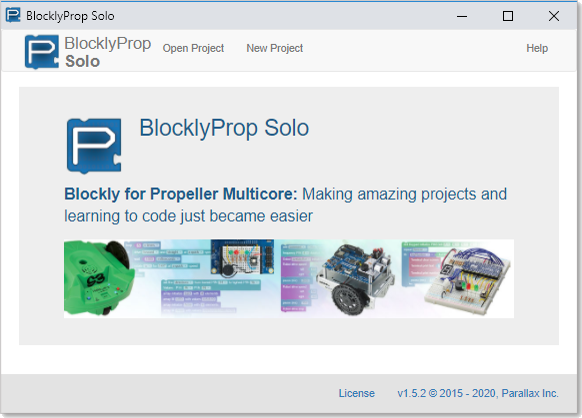Click the wheeled ActivityBot robot picture
Viewport: 582px width, 418px height.
point(354,280)
